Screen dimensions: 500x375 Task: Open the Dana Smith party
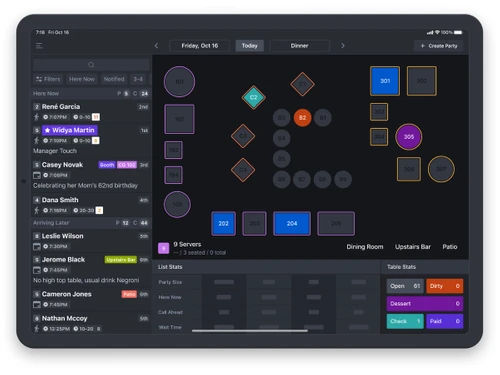[91, 205]
